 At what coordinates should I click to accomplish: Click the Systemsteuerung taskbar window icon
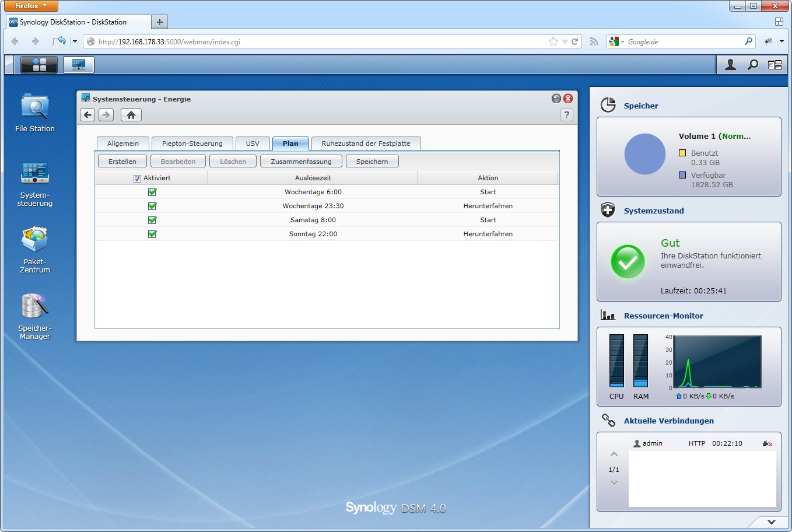pos(79,65)
